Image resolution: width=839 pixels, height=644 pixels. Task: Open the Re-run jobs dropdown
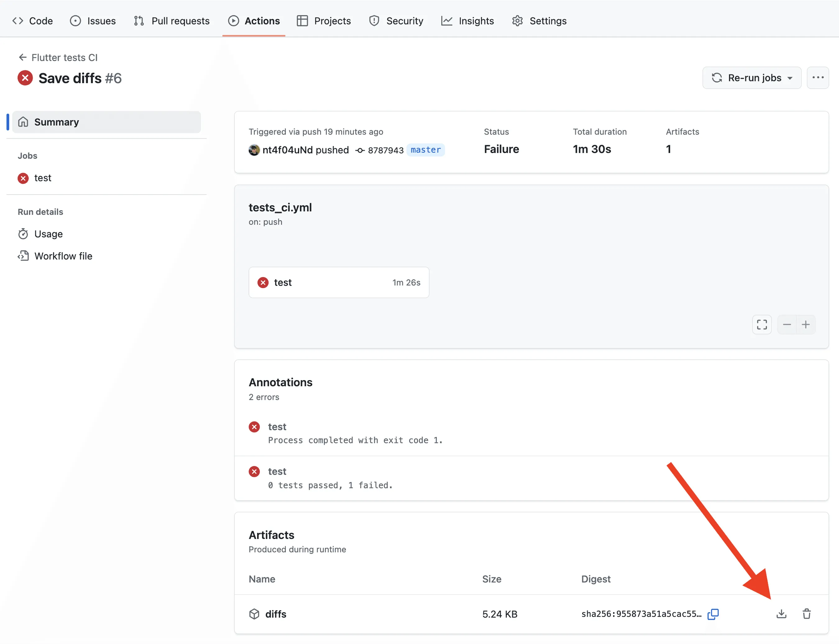(752, 78)
